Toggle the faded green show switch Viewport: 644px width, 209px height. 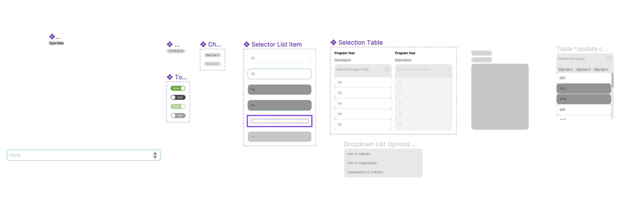pos(178,106)
